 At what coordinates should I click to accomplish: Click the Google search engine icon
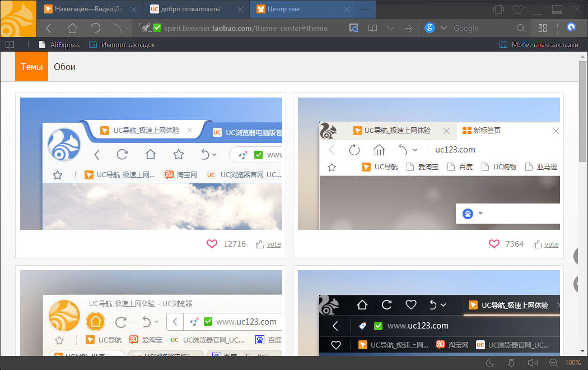click(430, 28)
